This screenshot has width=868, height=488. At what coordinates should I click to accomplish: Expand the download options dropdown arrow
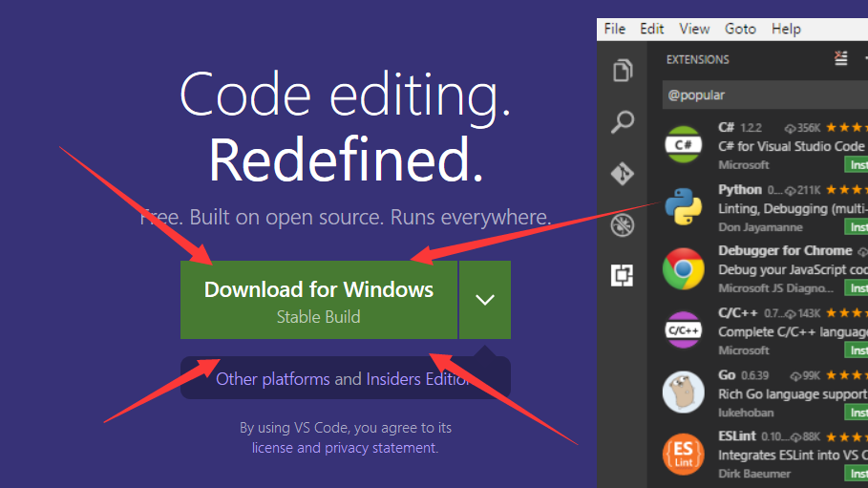[x=485, y=300]
